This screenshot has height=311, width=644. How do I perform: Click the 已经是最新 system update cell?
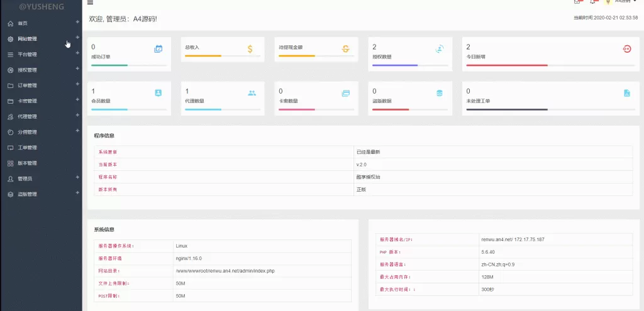368,152
